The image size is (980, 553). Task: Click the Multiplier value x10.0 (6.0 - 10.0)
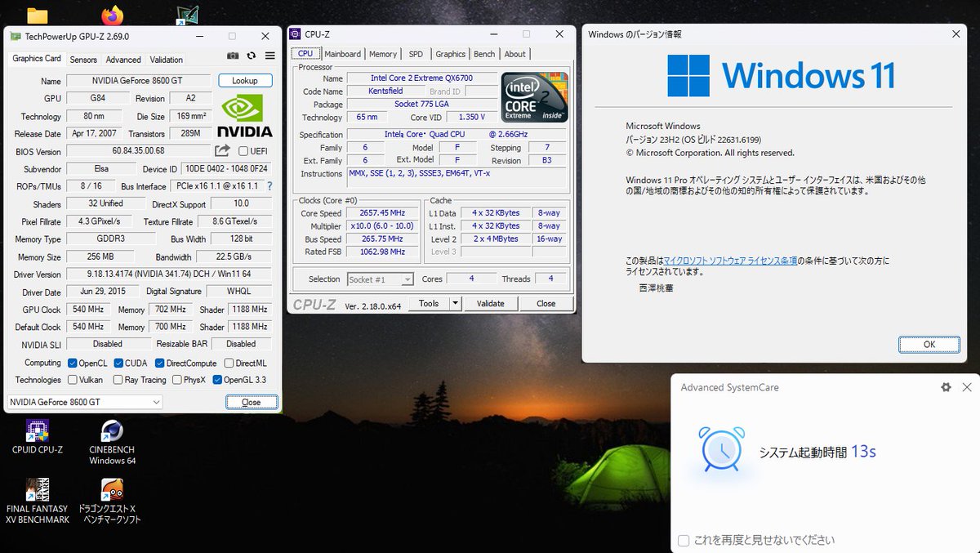[382, 226]
